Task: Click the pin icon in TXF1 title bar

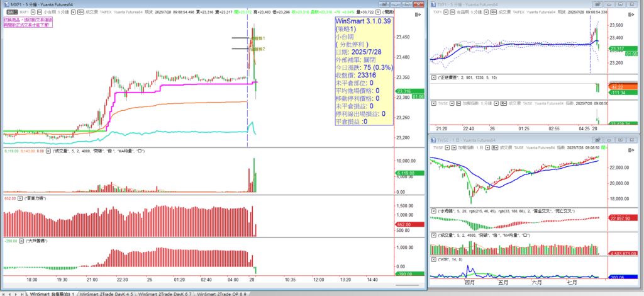Action: (597, 4)
